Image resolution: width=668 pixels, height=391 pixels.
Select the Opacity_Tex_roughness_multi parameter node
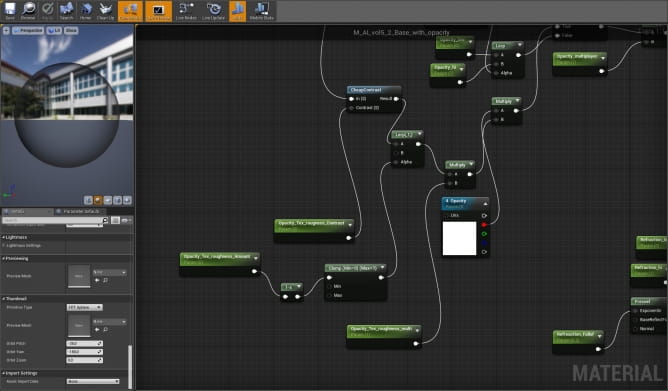tap(384, 337)
